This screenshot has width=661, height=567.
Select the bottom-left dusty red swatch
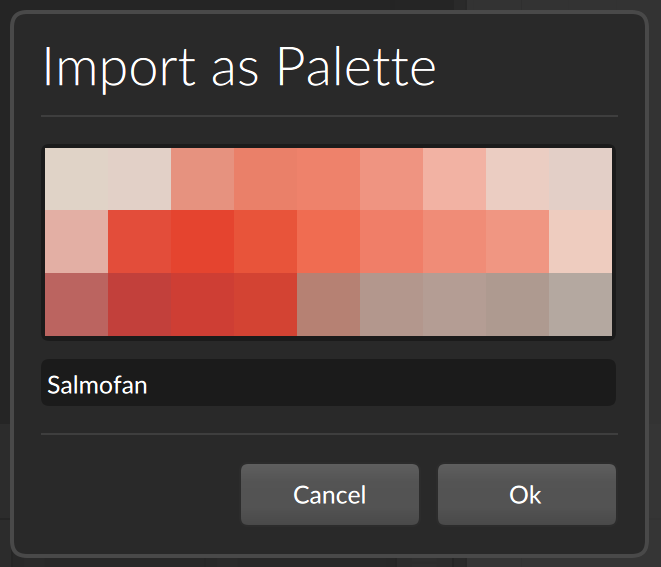pyautogui.click(x=76, y=304)
